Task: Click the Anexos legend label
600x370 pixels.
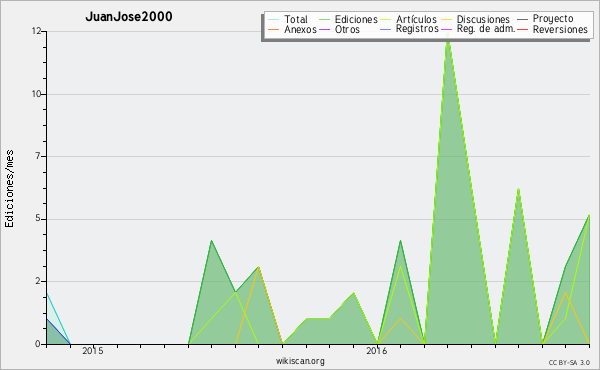Action: (x=300, y=29)
